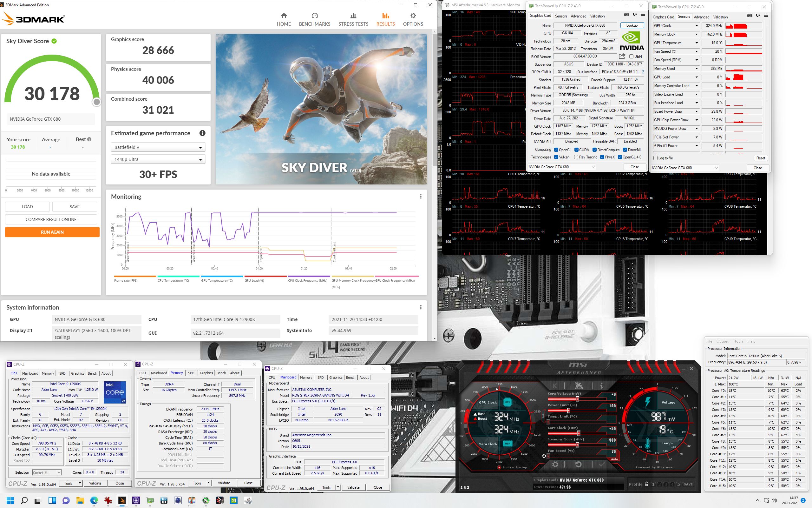Switch to the Advanced tab in first GPU-Z window
Viewport: 812px width, 508px height.
[x=579, y=16]
